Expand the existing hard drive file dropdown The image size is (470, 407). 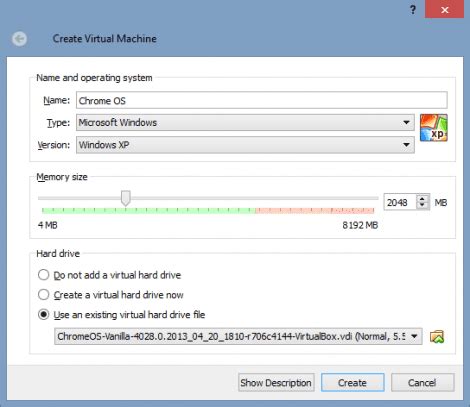point(238,336)
